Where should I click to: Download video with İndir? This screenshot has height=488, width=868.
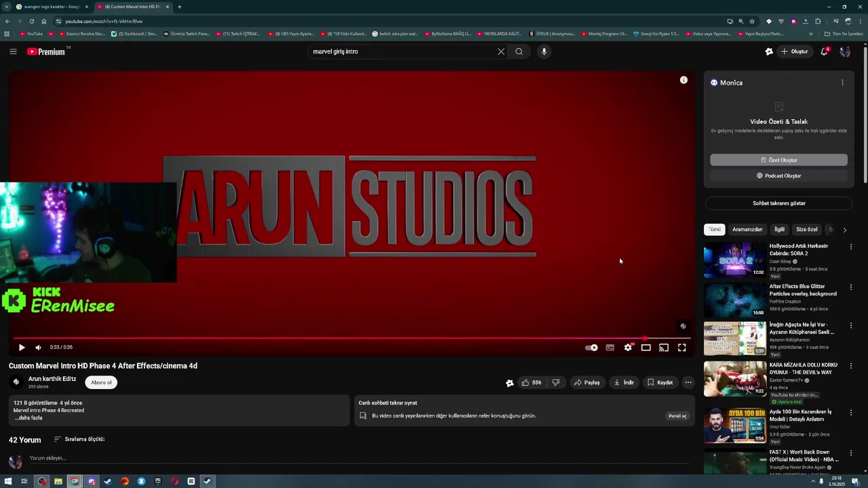tap(624, 382)
